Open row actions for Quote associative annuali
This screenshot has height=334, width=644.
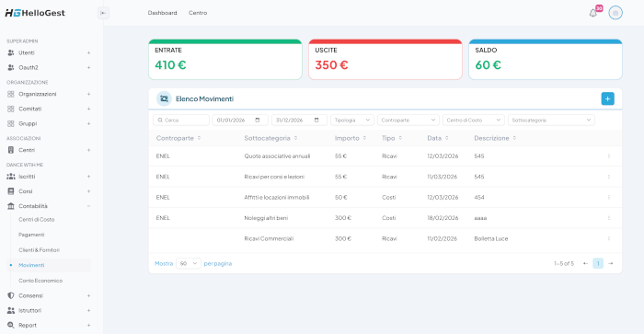coord(609,156)
